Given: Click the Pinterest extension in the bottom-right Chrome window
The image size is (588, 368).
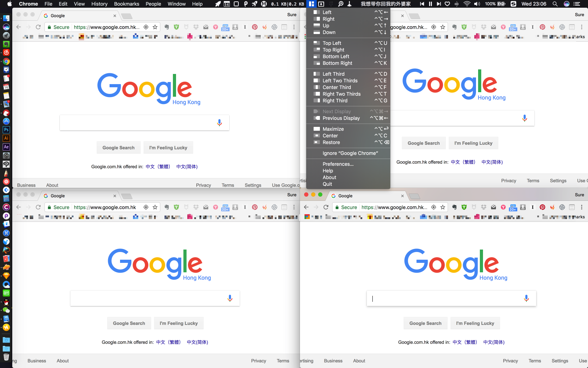Looking at the screenshot, I should [542, 207].
